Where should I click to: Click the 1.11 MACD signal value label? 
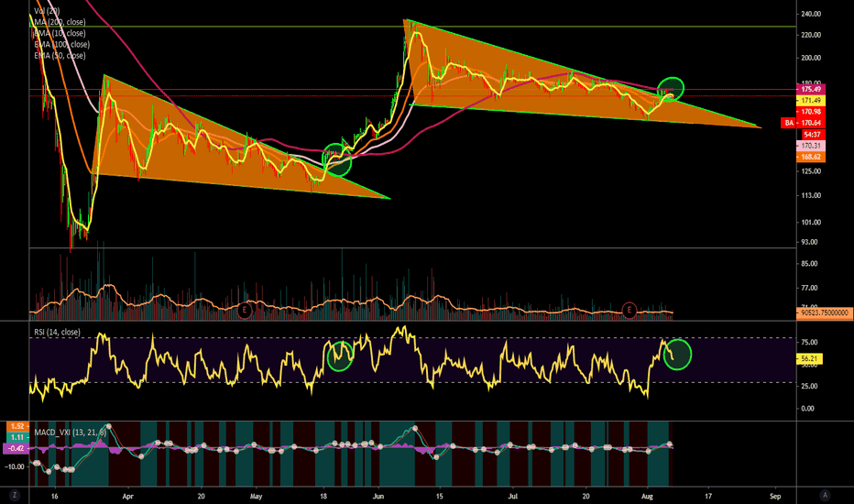[x=16, y=437]
